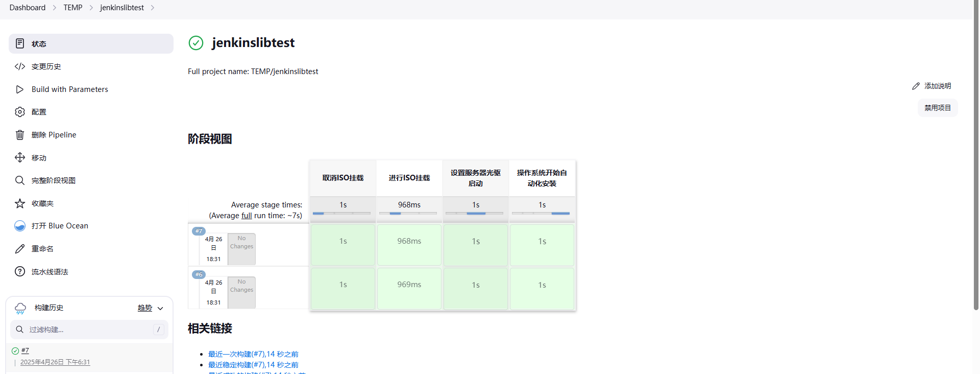The width and height of the screenshot is (980, 374).
Task: Click the Blue Ocean logo icon
Action: point(20,226)
